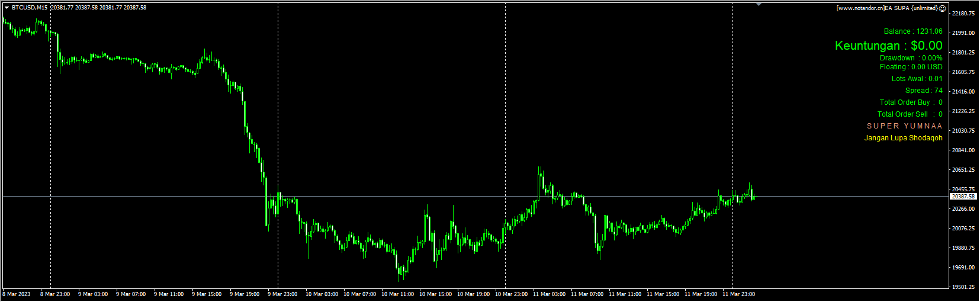Viewport: 980px width, 302px height.
Task: Click the Balance 1231.06 label
Action: tap(913, 31)
